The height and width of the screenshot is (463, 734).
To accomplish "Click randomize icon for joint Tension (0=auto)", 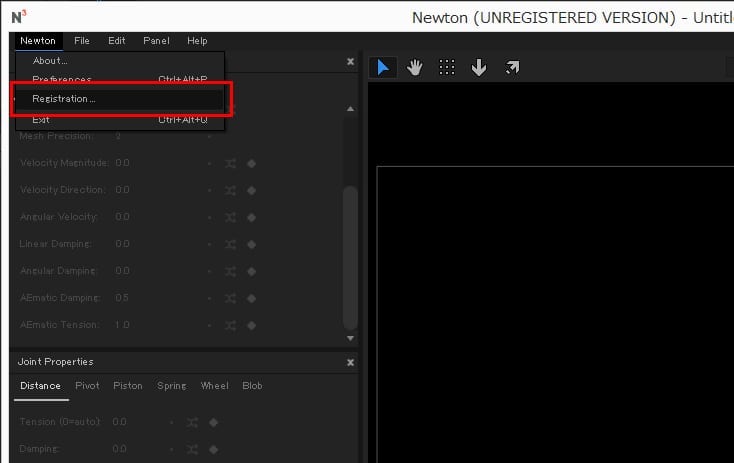I will (x=192, y=423).
